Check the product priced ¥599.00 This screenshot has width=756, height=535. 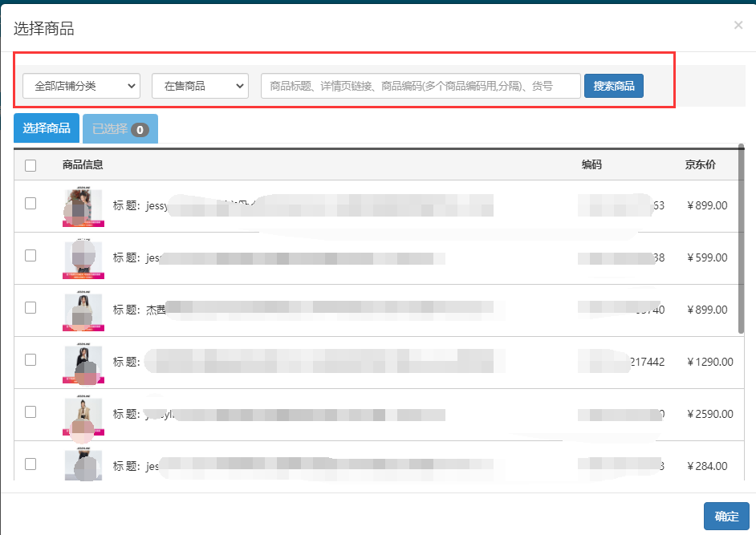point(30,256)
